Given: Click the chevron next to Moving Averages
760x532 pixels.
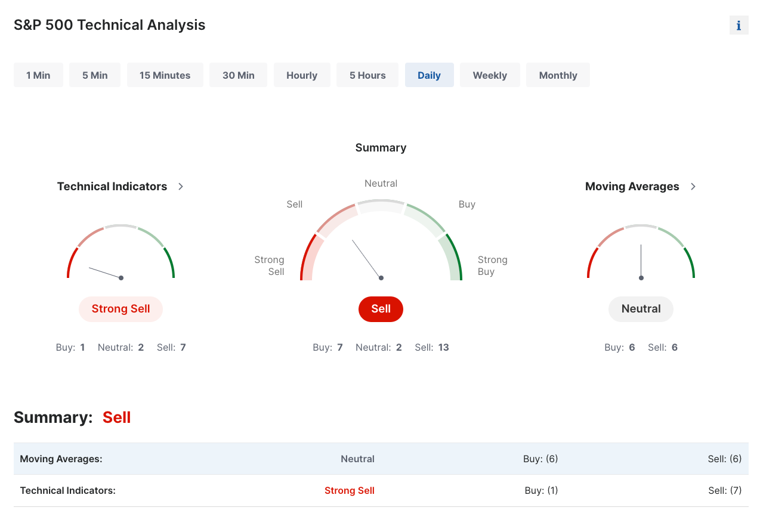Looking at the screenshot, I should (693, 187).
